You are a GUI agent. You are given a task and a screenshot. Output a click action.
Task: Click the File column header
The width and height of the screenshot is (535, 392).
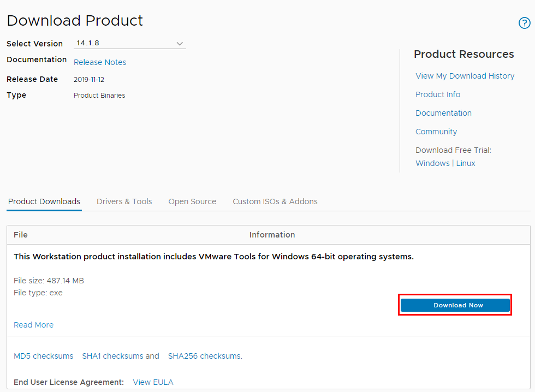click(21, 235)
